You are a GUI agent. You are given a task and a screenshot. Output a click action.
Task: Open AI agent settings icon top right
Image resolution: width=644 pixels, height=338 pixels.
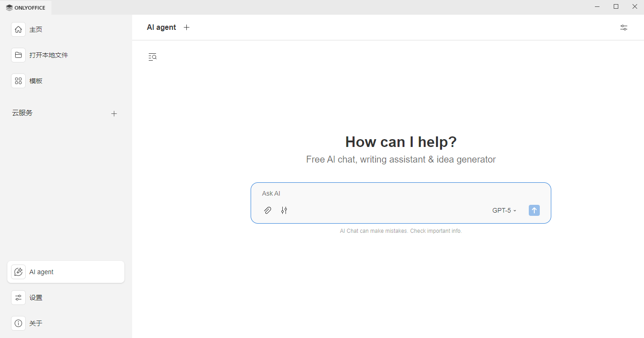[x=623, y=28]
